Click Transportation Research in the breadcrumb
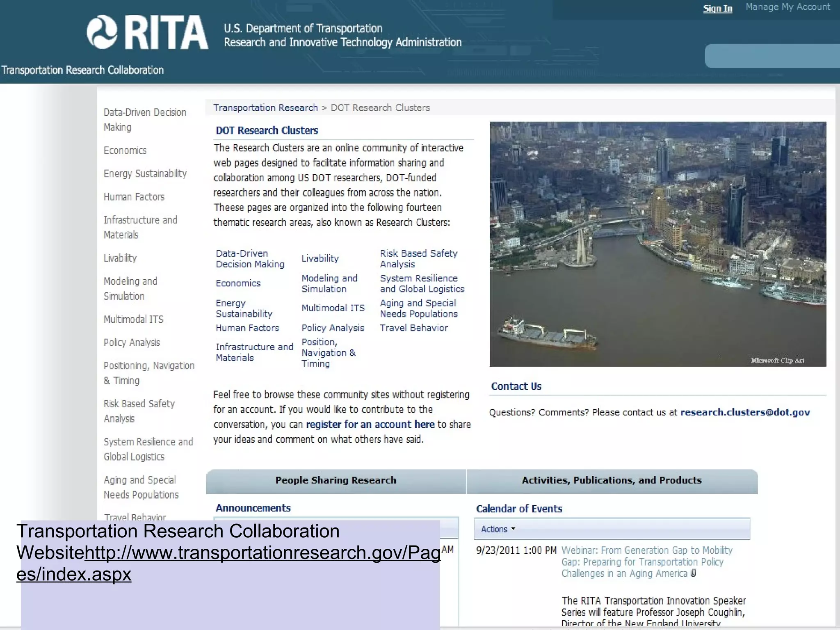840x630 pixels. click(265, 108)
